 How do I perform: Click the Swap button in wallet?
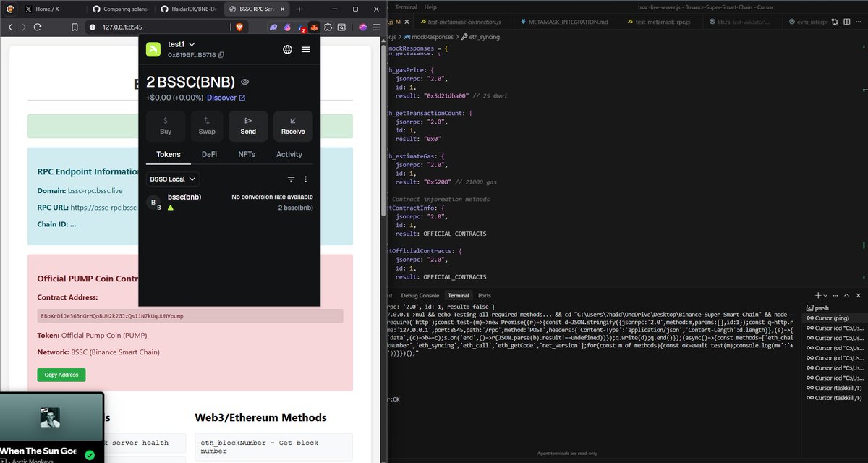[207, 126]
